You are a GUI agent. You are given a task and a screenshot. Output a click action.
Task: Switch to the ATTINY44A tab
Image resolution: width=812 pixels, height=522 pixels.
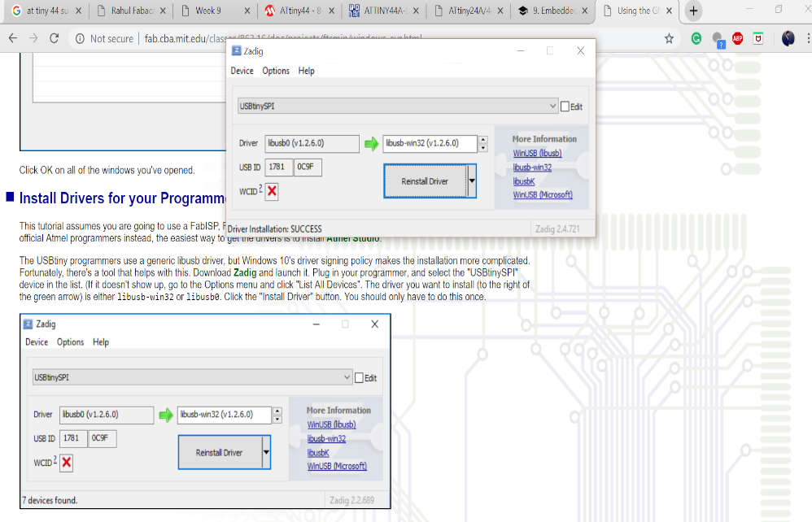pos(384,11)
